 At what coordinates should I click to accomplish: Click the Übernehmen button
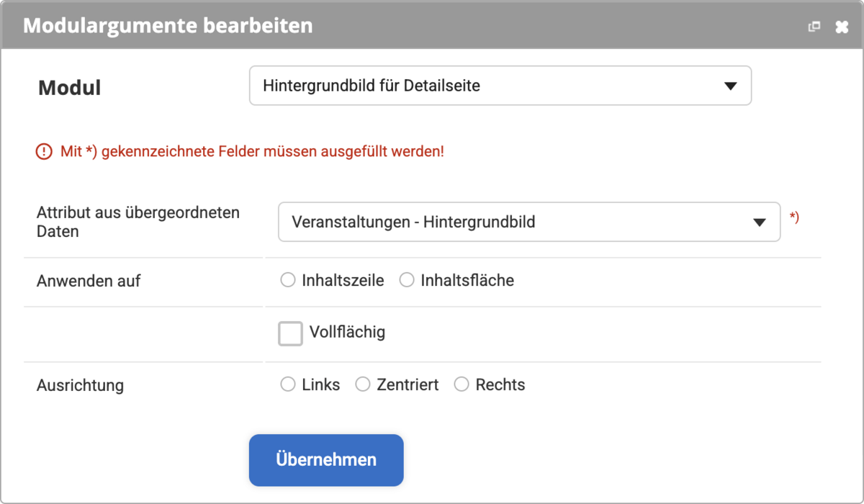coord(326,460)
